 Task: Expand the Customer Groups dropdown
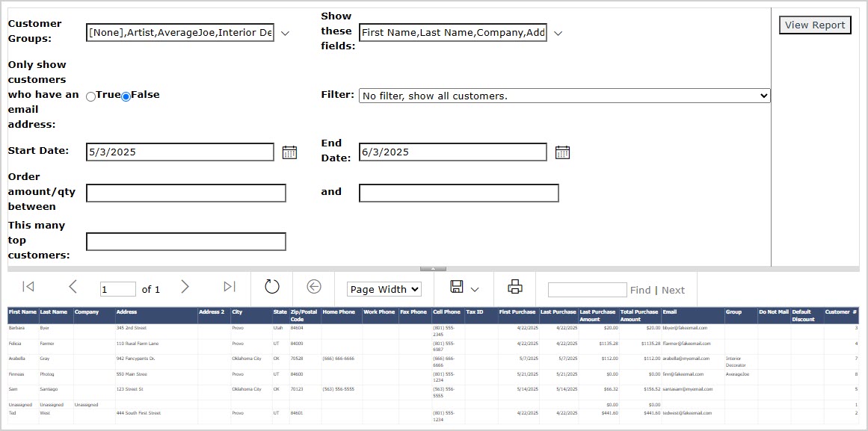[x=284, y=33]
